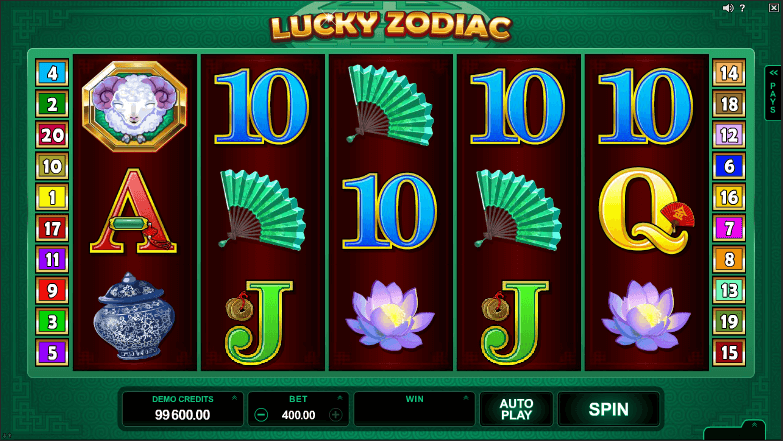This screenshot has height=441, width=783.
Task: Click the blue porcelain vase symbol
Action: 134,316
